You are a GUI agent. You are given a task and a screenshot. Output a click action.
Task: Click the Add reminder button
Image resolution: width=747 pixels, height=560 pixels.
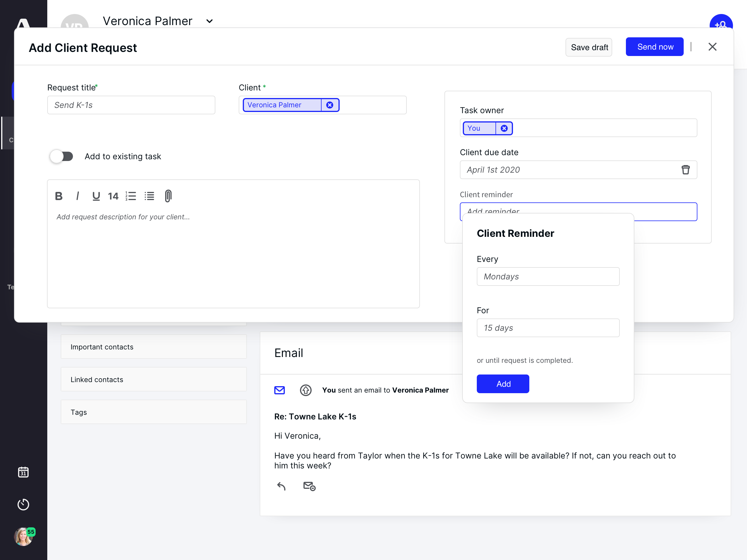tap(502, 384)
